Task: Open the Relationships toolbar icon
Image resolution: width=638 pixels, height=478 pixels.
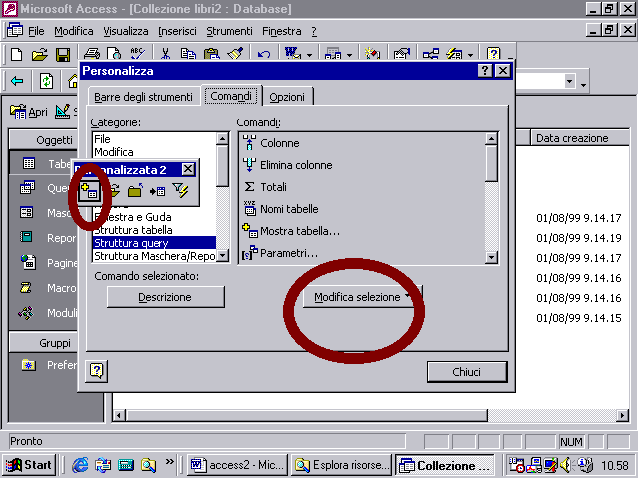Action: (x=431, y=53)
